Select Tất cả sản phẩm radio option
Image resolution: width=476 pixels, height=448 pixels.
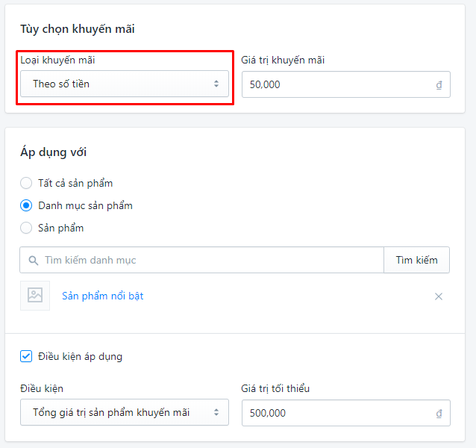click(26, 183)
